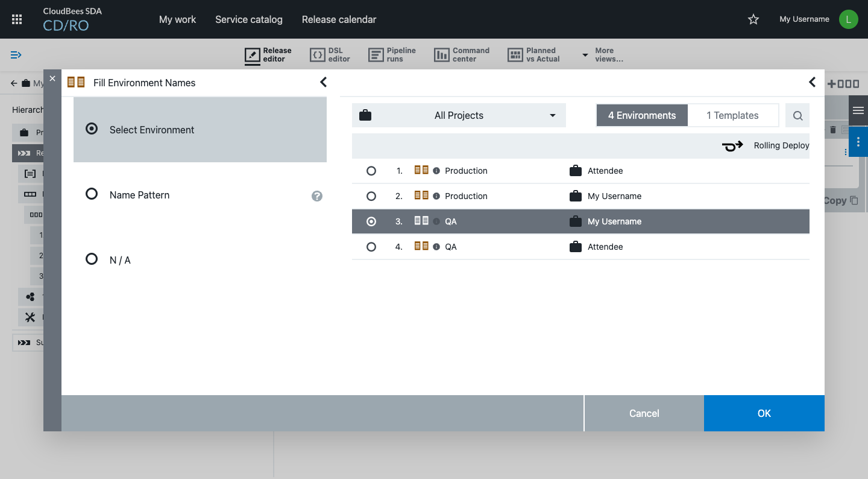Click the search magnifier in environment list

(x=797, y=116)
